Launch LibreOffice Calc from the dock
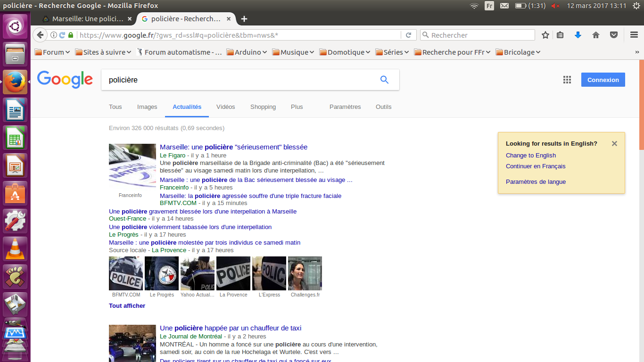This screenshot has width=644, height=362. 16,138
